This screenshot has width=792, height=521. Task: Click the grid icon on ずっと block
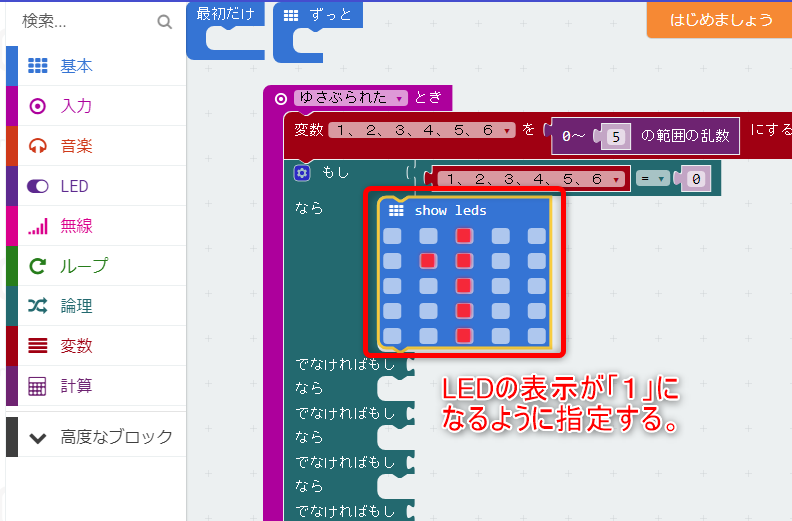[291, 16]
